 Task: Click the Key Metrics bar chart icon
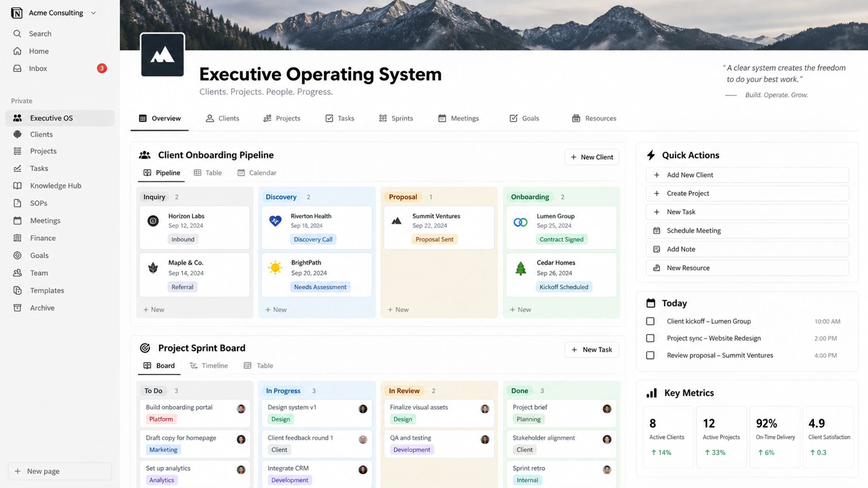[652, 393]
